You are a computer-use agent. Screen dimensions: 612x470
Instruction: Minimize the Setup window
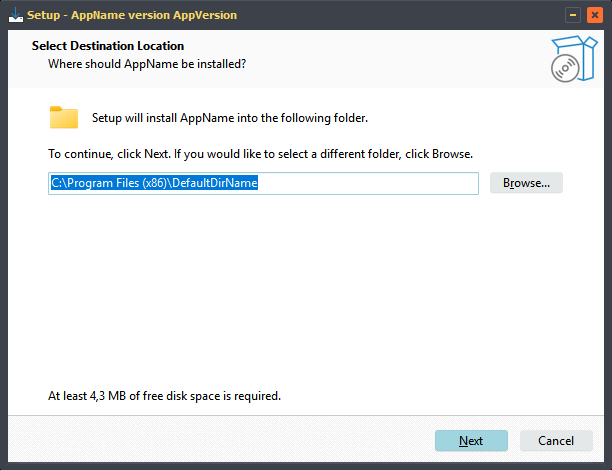pos(573,14)
